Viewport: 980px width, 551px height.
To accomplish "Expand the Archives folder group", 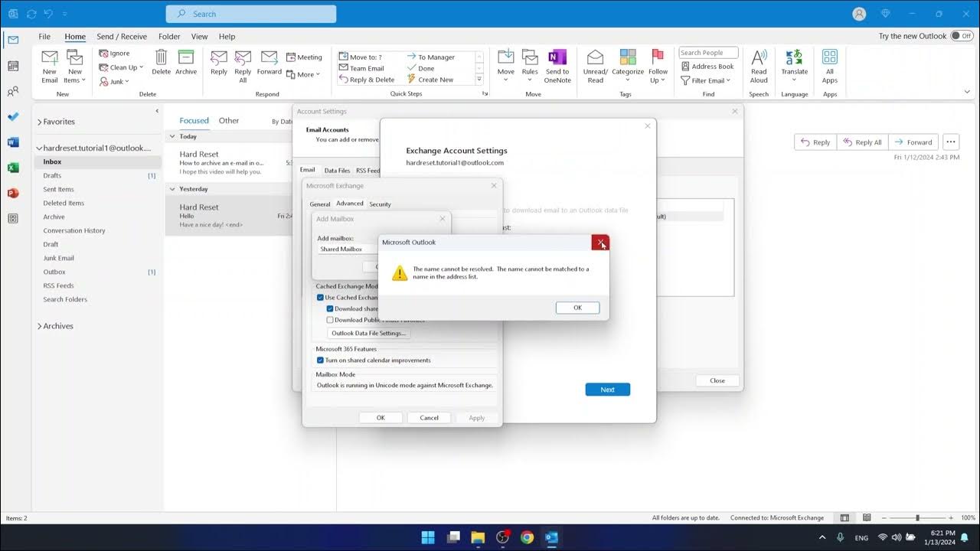I will click(40, 326).
